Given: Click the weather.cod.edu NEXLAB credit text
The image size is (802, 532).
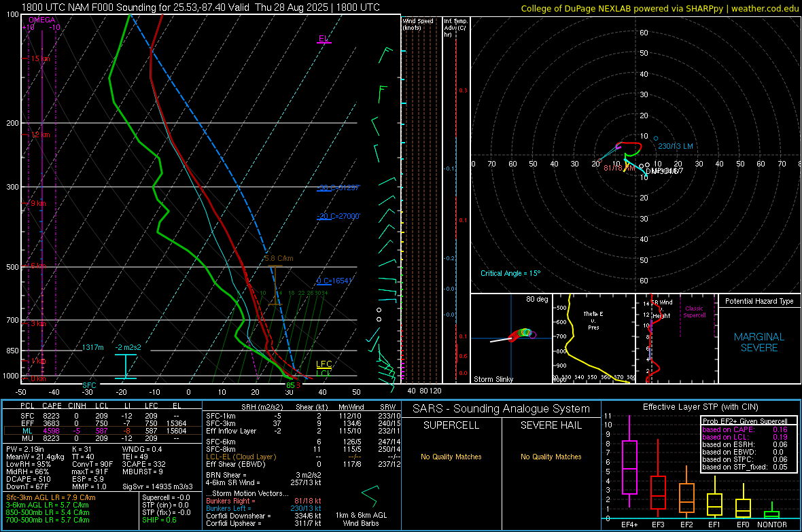Looking at the screenshot, I should click(x=660, y=8).
